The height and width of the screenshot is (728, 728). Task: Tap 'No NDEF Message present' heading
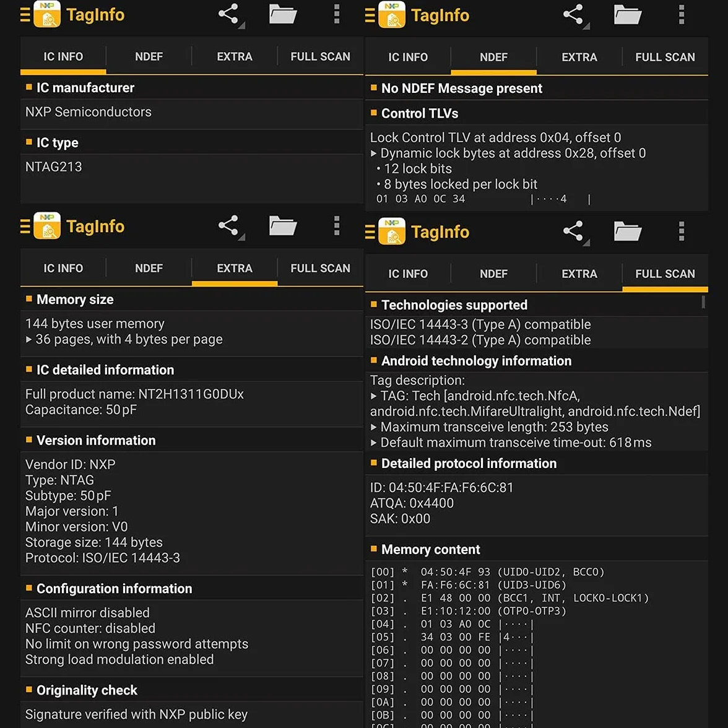tap(462, 88)
